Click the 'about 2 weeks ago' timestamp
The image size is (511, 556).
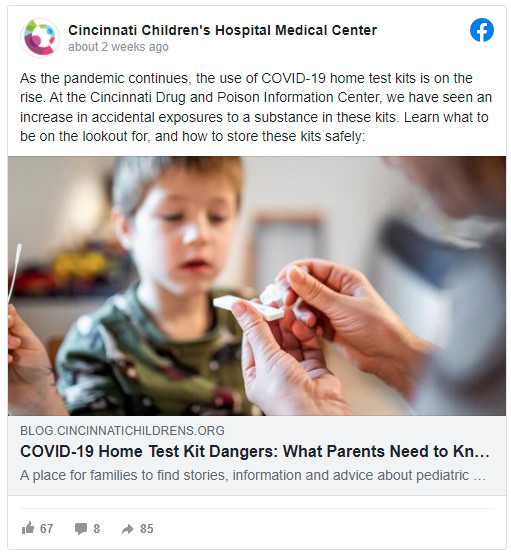[118, 47]
